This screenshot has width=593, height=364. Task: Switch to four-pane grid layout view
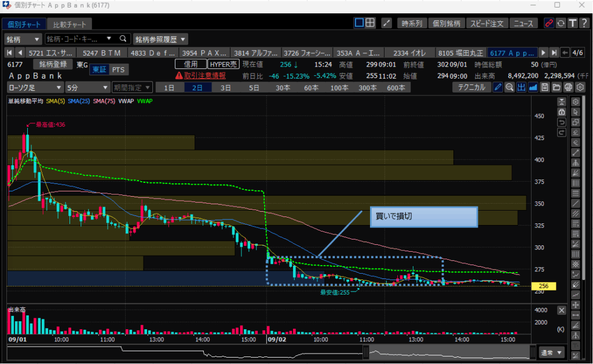click(370, 23)
